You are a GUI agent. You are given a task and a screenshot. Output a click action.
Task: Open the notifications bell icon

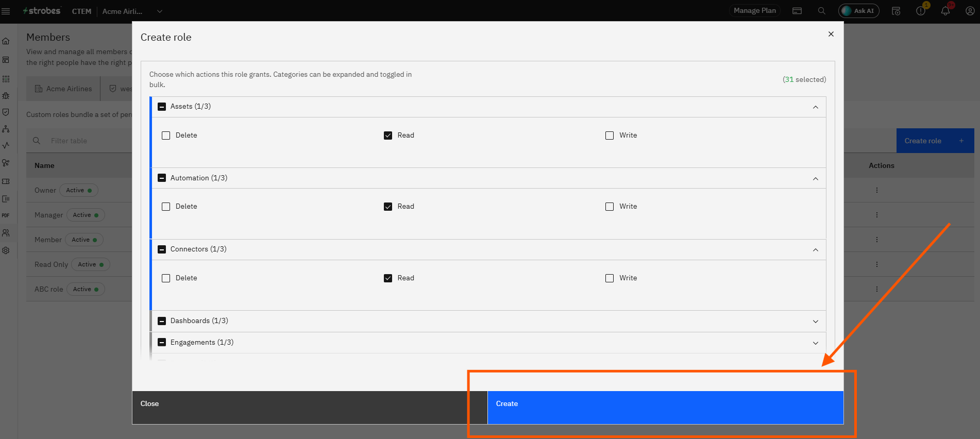pyautogui.click(x=945, y=11)
